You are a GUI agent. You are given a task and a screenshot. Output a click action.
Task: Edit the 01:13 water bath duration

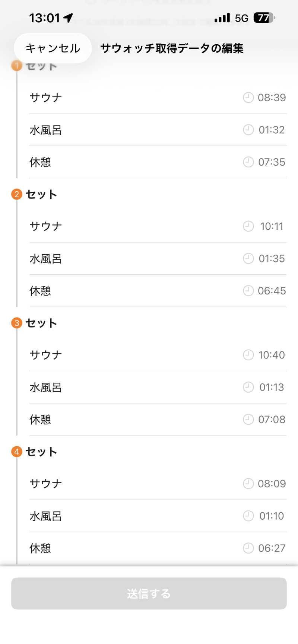[272, 388]
